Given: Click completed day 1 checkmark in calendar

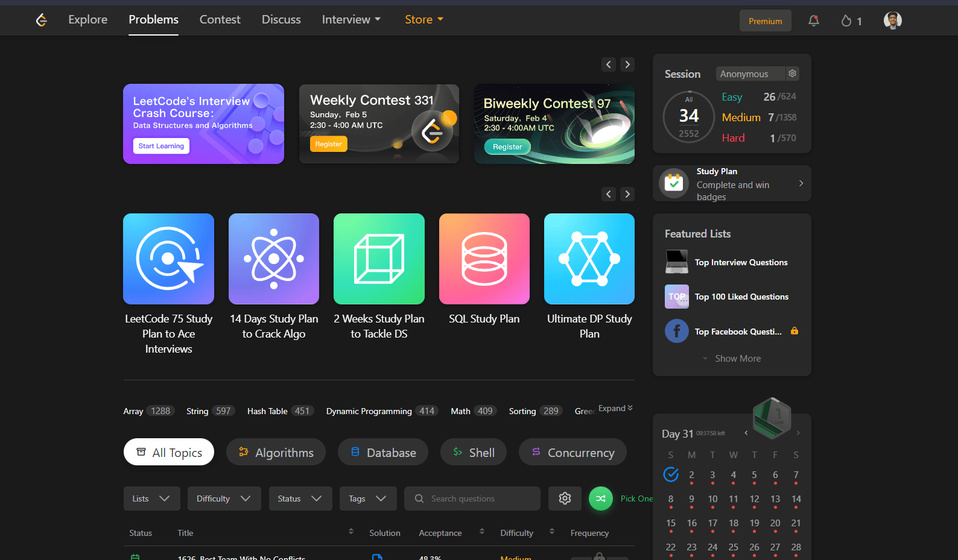Looking at the screenshot, I should [x=671, y=475].
